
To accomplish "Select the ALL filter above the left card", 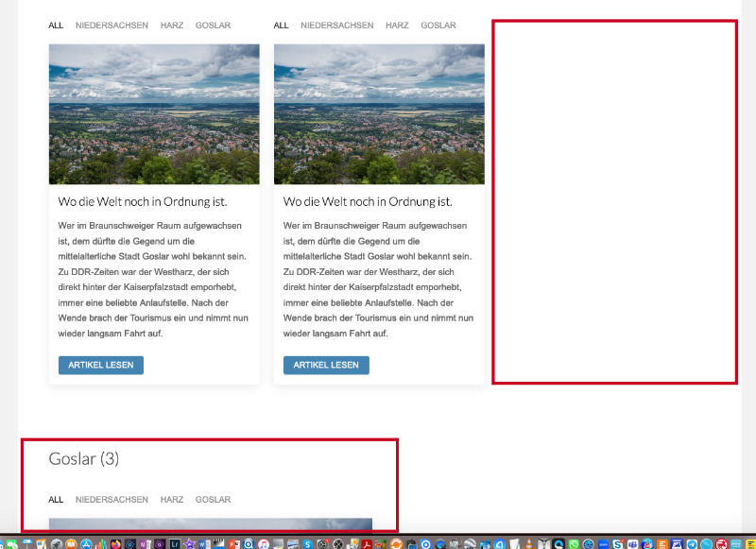I will pos(56,26).
